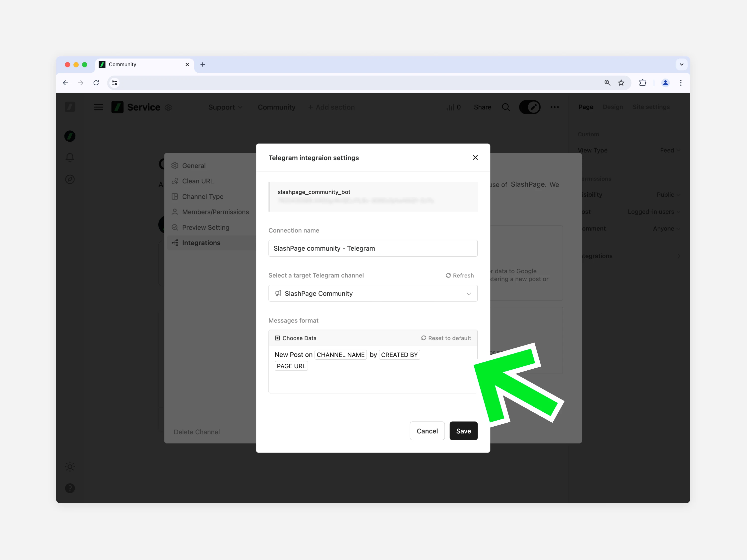Select the CREATED BY tag
This screenshot has height=560, width=747.
[399, 355]
